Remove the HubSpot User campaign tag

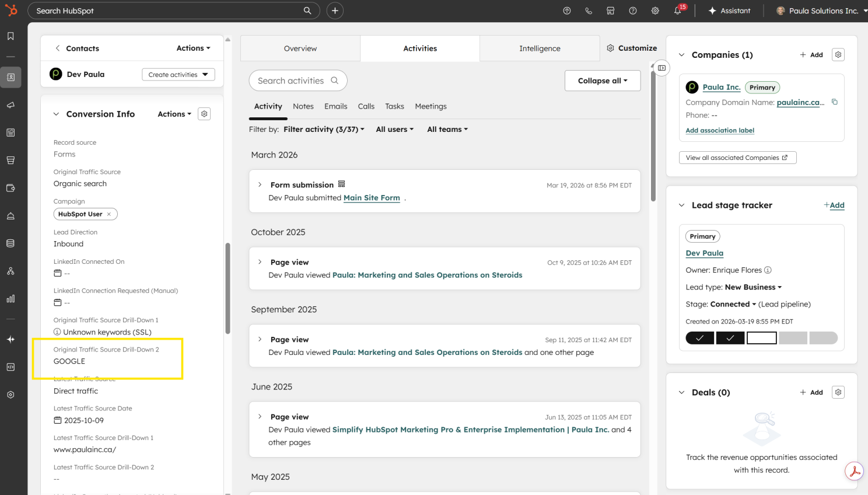tap(109, 214)
